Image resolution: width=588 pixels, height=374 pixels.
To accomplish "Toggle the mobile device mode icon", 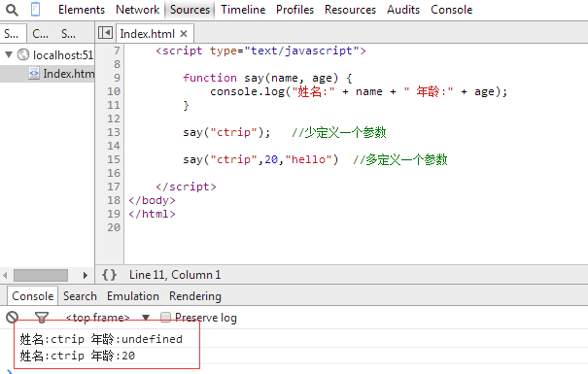I will (x=35, y=10).
